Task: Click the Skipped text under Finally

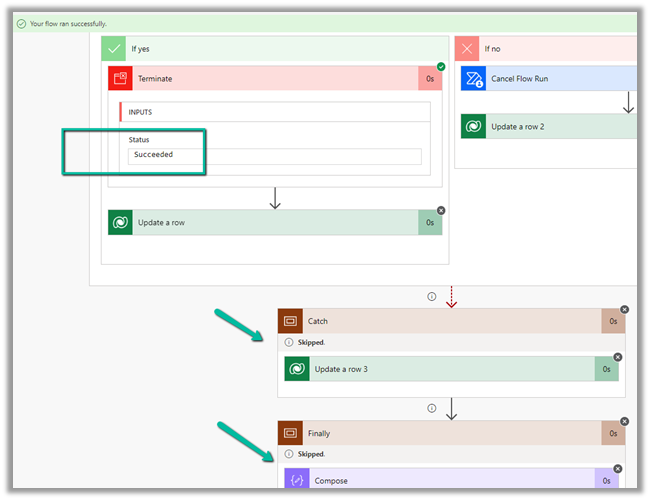Action: pyautogui.click(x=311, y=454)
